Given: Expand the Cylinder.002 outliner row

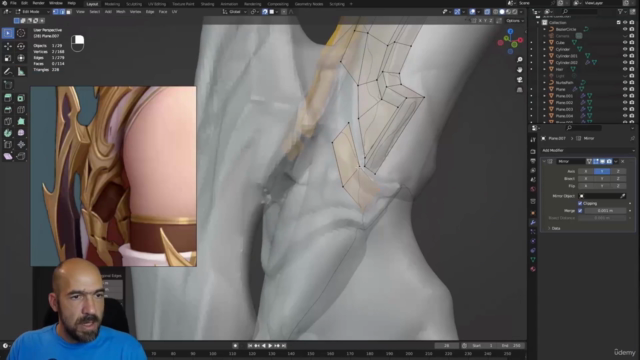Looking at the screenshot, I should click(x=544, y=62).
